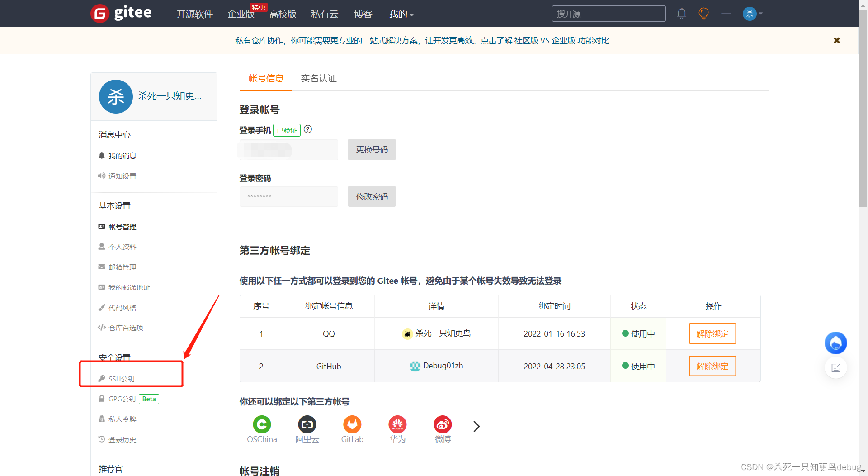Click the Beta badge beside GPG公钥
The image size is (868, 476).
[x=149, y=399]
